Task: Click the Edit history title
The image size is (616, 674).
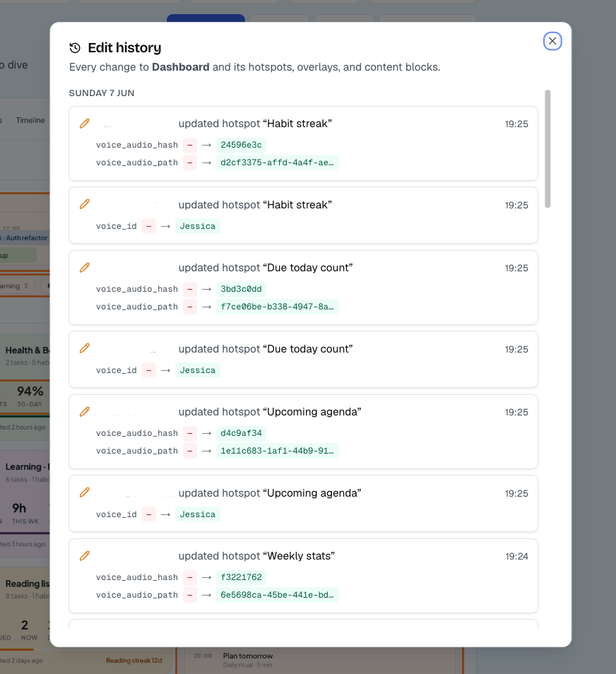Action: [124, 48]
